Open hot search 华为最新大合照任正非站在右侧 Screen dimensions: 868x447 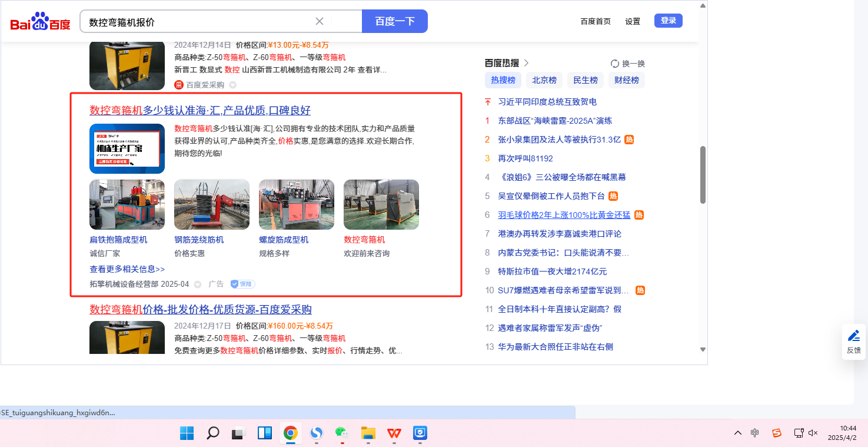pos(556,347)
